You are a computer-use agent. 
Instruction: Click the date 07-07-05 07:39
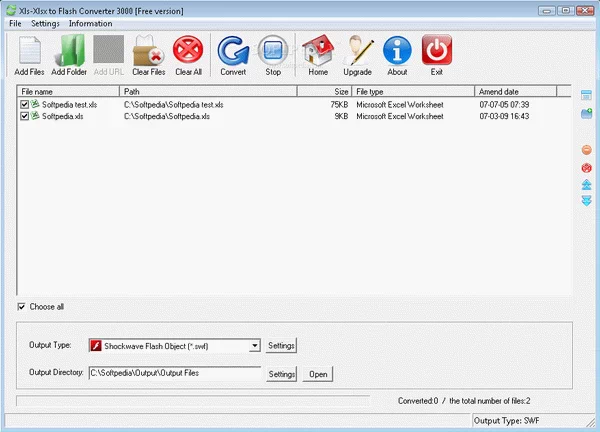(504, 104)
